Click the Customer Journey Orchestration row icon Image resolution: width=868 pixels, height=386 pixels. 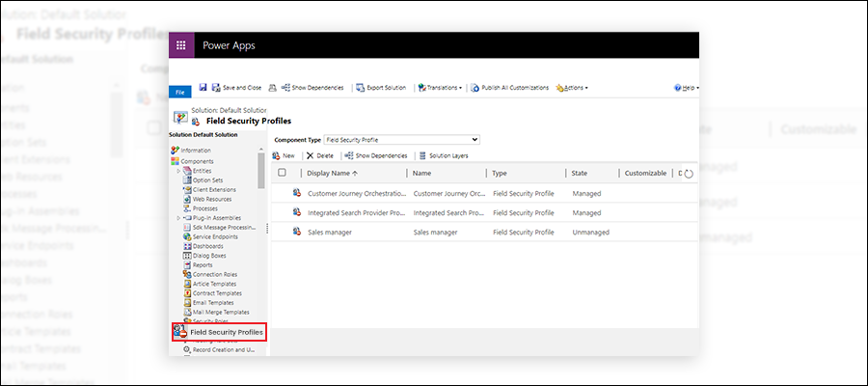pos(297,193)
